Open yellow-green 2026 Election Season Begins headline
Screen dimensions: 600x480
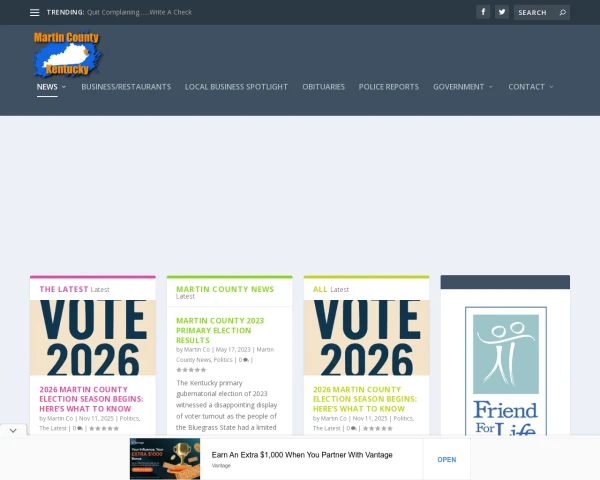point(365,399)
